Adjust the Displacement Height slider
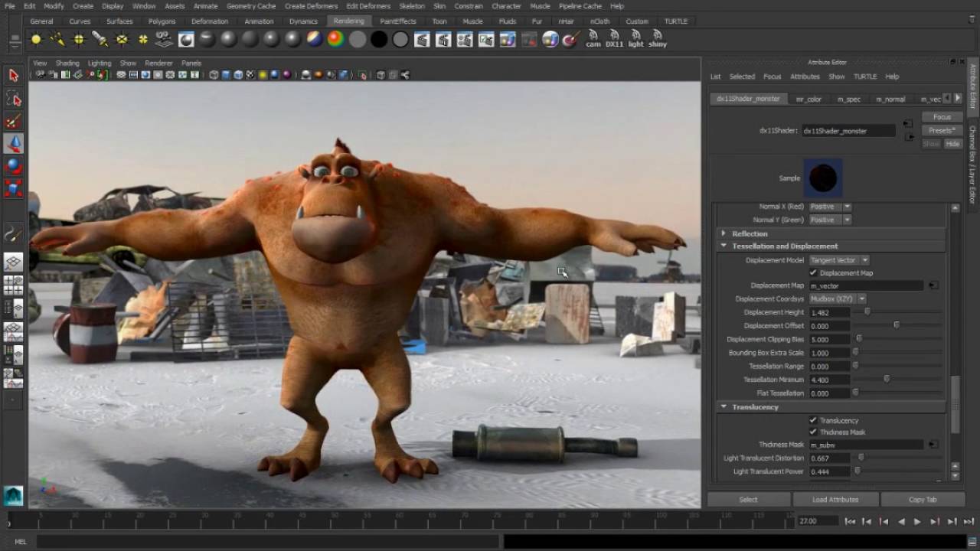980x551 pixels. point(867,312)
